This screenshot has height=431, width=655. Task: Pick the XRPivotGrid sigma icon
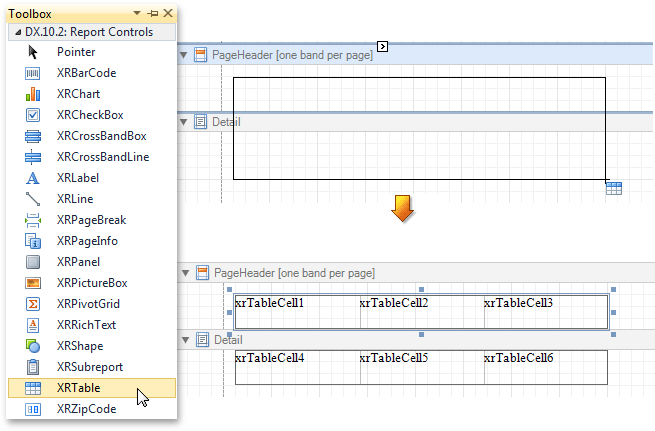[33, 304]
